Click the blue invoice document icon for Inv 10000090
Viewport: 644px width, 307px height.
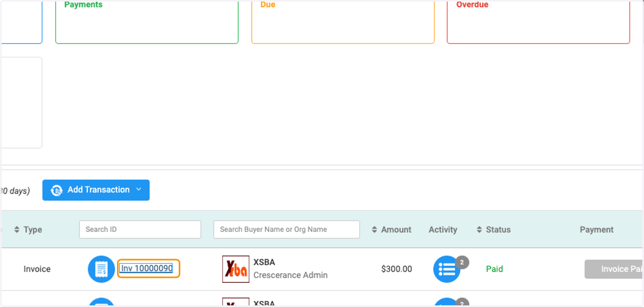[x=101, y=269]
